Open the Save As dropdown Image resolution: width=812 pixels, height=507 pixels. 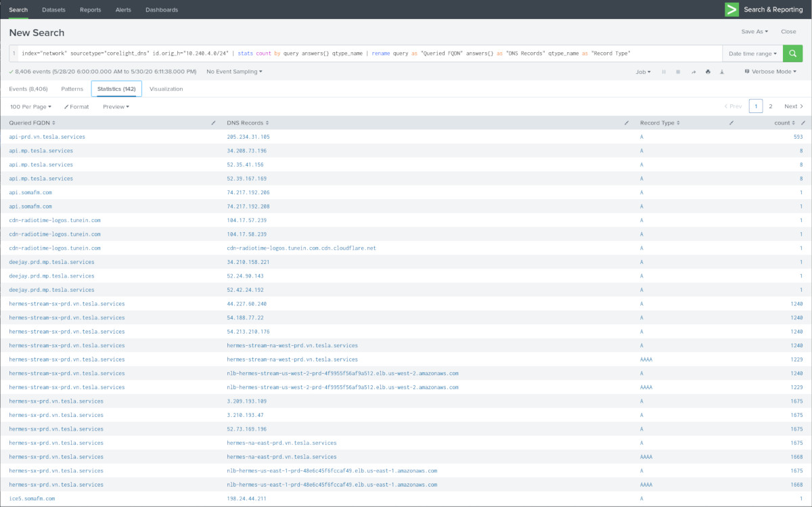click(x=754, y=32)
